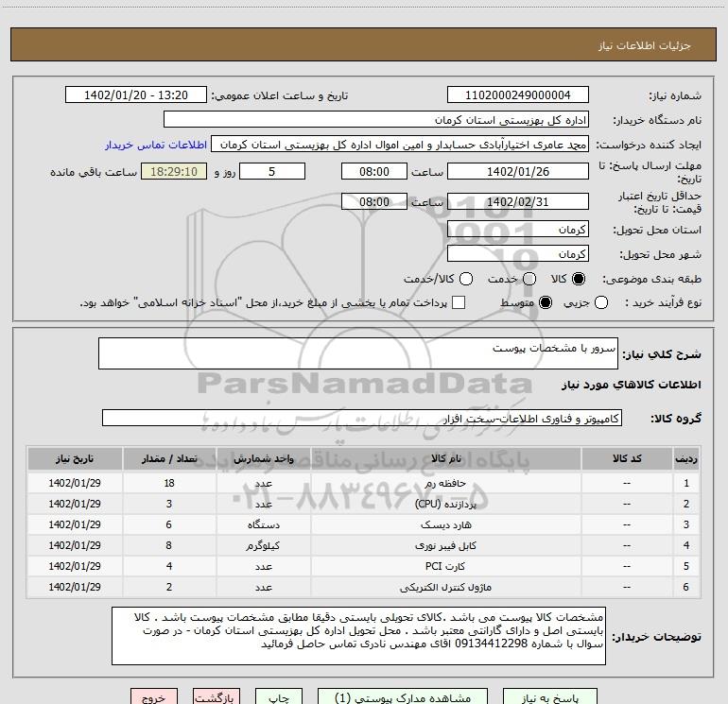This screenshot has height=704, width=728.
Task: Click unit کیلوگرم in fiber cable row
Action: click(263, 546)
